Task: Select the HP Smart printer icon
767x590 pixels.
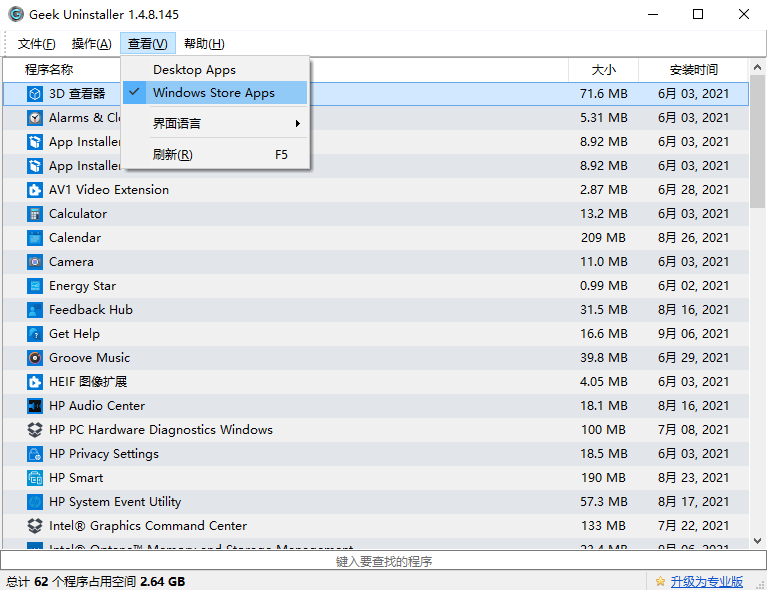Action: point(35,477)
